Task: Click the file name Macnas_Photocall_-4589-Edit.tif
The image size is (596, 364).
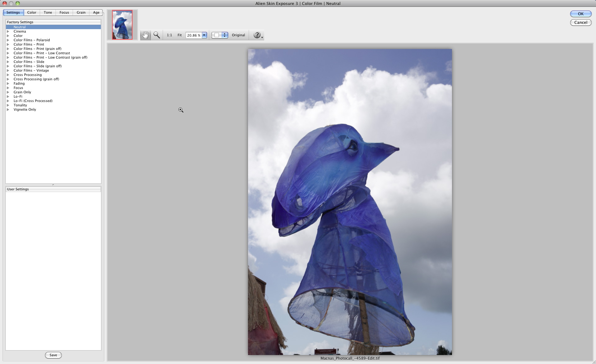Action: [x=350, y=358]
